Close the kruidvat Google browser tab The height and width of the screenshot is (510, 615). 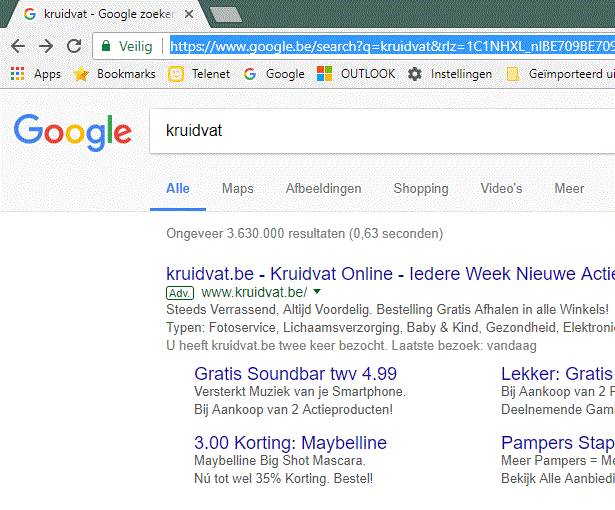coord(189,14)
